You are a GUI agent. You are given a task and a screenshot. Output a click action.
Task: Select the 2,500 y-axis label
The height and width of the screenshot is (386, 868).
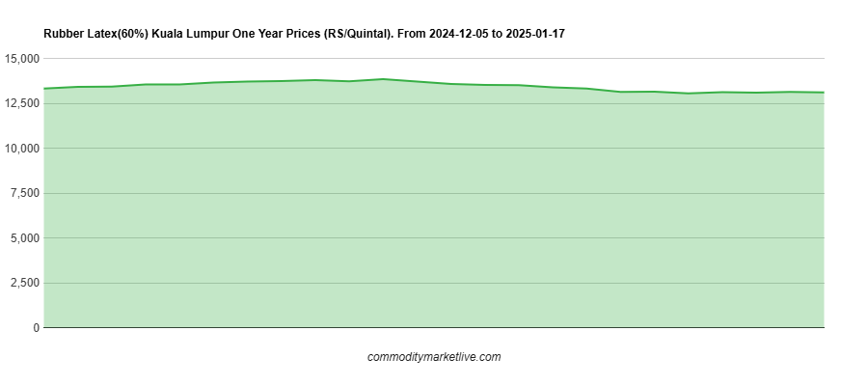(x=26, y=283)
